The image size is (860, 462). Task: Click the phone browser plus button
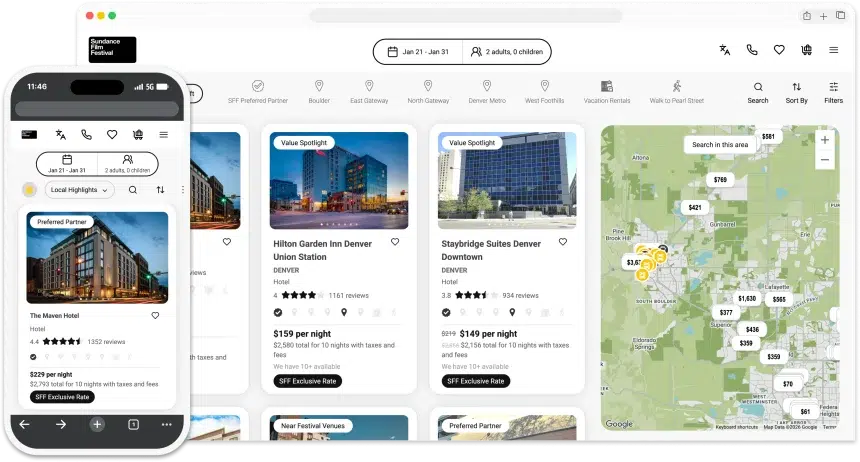(x=97, y=424)
